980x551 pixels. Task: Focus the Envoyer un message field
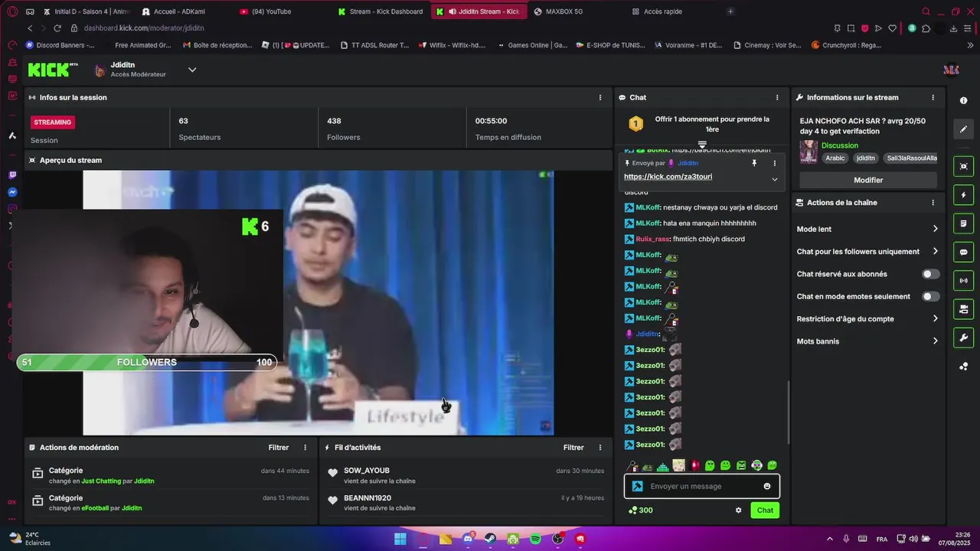702,486
